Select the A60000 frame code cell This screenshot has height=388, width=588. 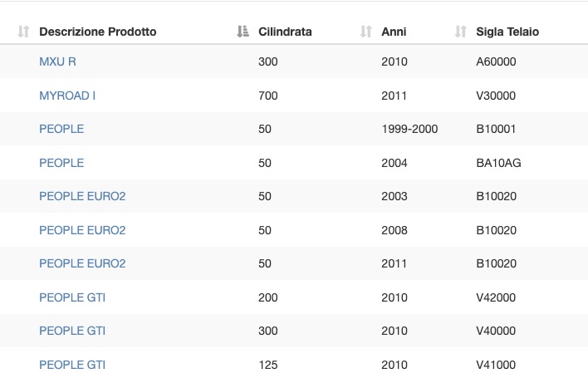pyautogui.click(x=496, y=61)
